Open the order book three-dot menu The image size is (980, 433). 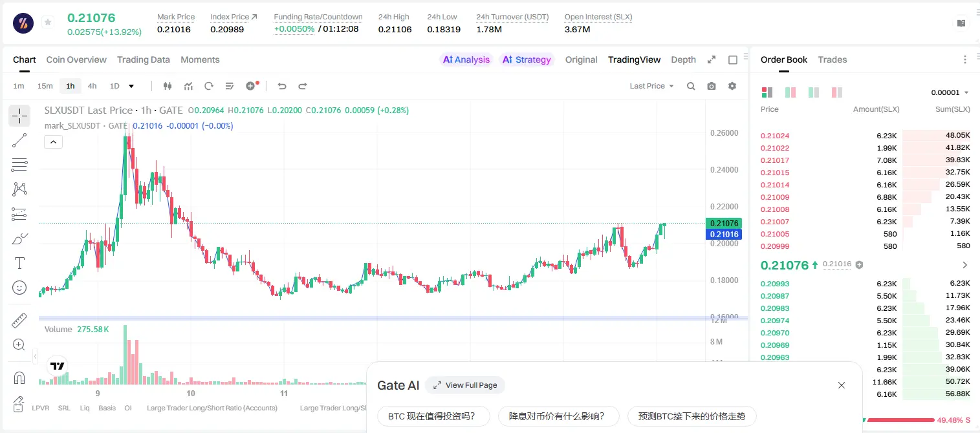(x=965, y=59)
